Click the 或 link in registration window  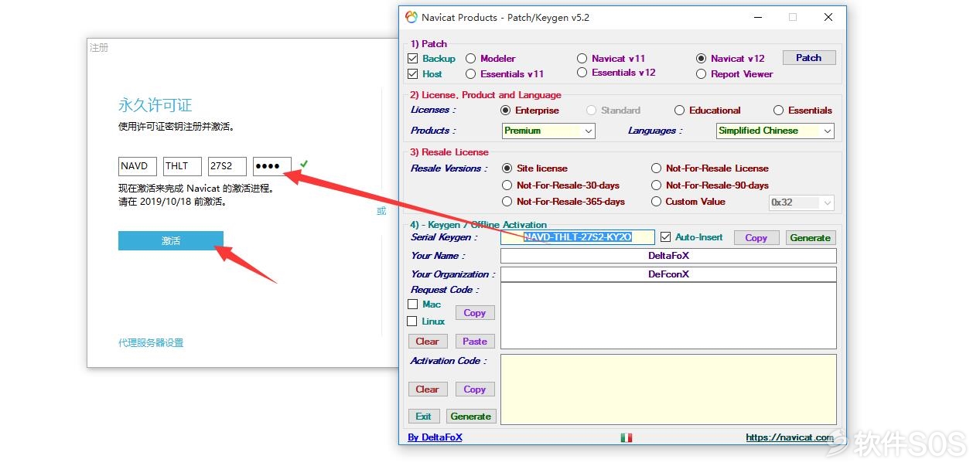tap(381, 211)
